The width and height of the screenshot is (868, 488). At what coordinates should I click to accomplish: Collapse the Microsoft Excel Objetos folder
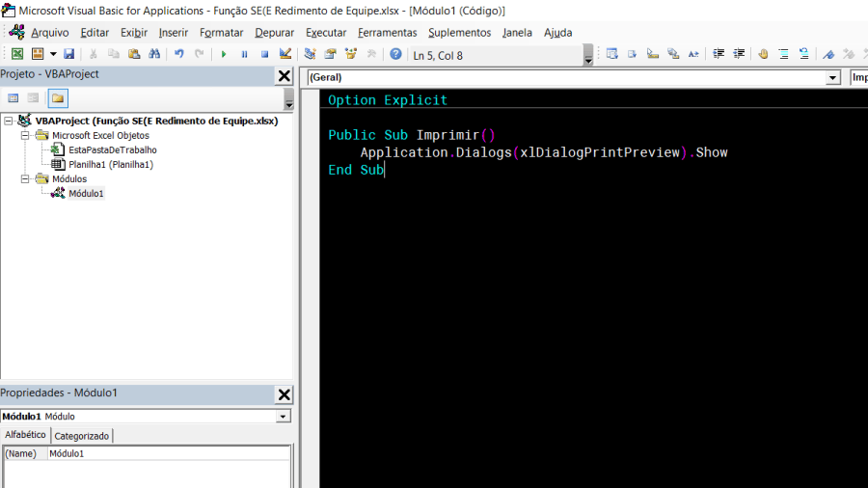[25, 136]
